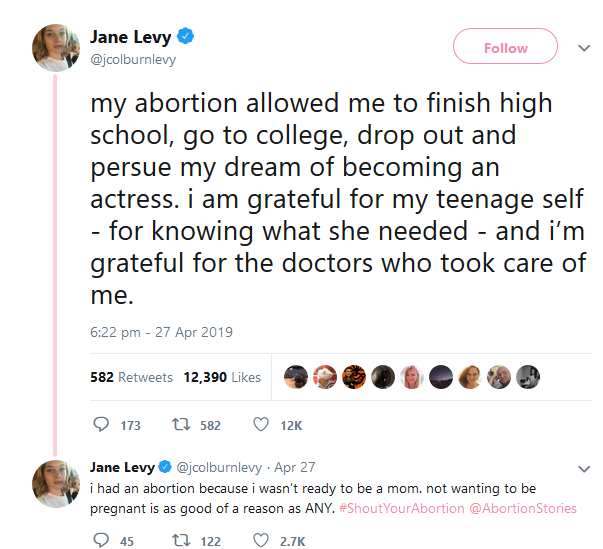Show the 12,390 Likes list
The width and height of the screenshot is (603, 549).
(x=222, y=377)
